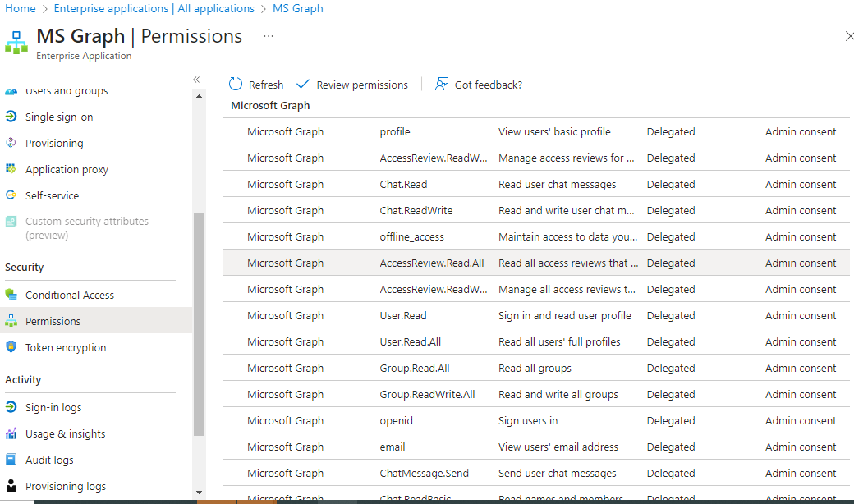Viewport: 854px width, 504px height.
Task: Click the MS Graph enterprise application logo
Action: coord(16,43)
